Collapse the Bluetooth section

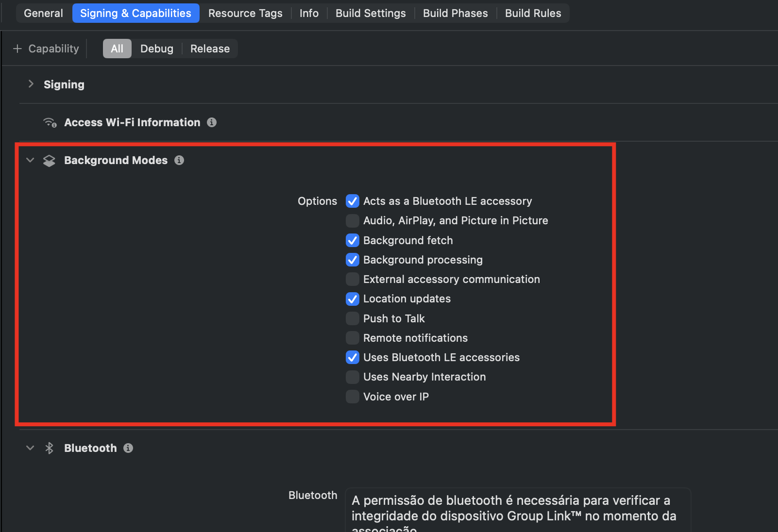[x=30, y=448]
